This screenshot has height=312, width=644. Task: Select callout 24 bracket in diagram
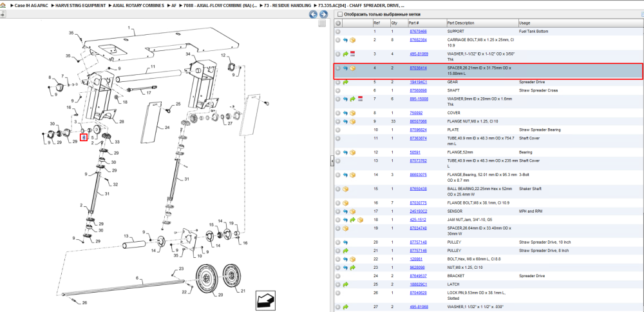(167, 128)
